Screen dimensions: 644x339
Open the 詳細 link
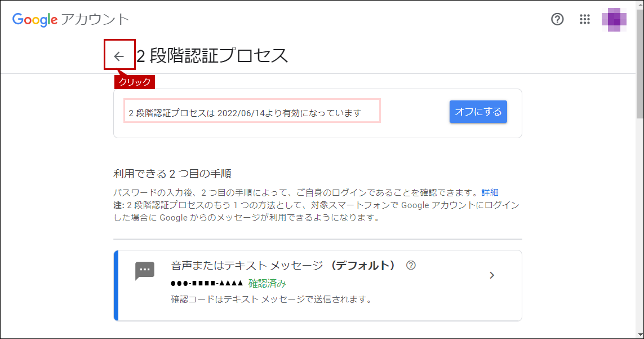point(490,192)
